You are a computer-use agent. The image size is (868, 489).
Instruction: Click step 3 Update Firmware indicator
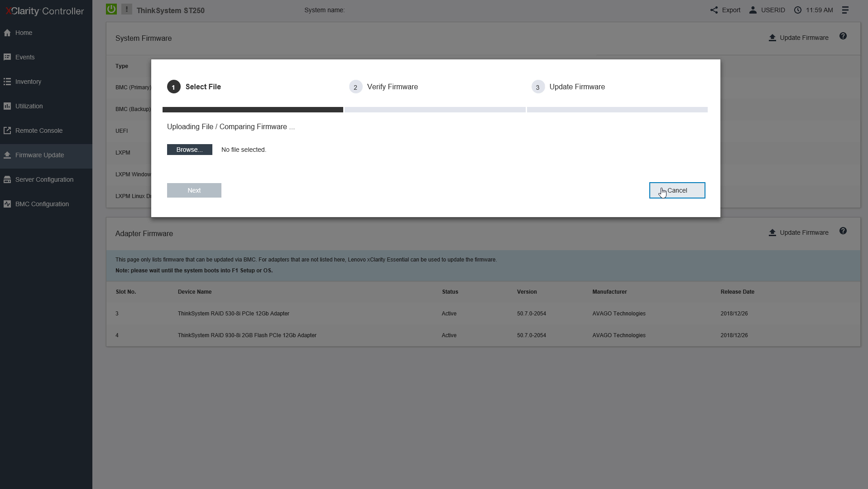point(568,87)
